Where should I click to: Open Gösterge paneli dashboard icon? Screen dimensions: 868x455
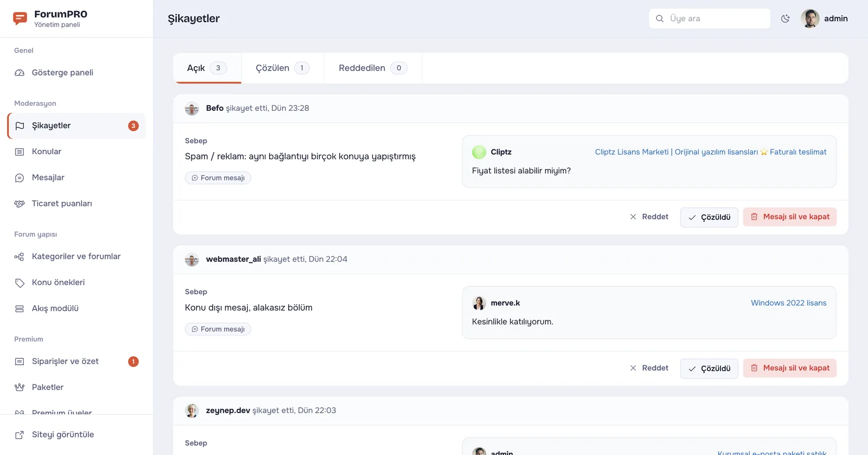[x=20, y=73]
